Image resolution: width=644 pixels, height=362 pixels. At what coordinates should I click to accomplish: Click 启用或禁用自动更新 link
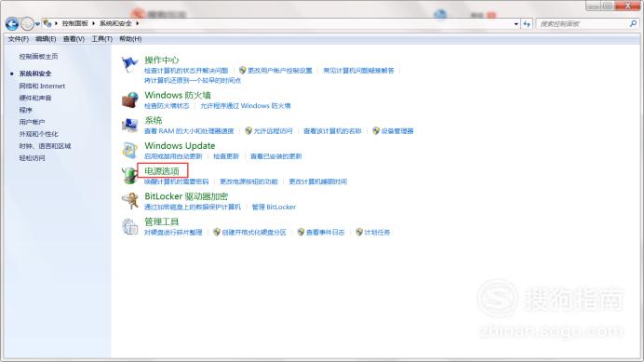pos(173,156)
